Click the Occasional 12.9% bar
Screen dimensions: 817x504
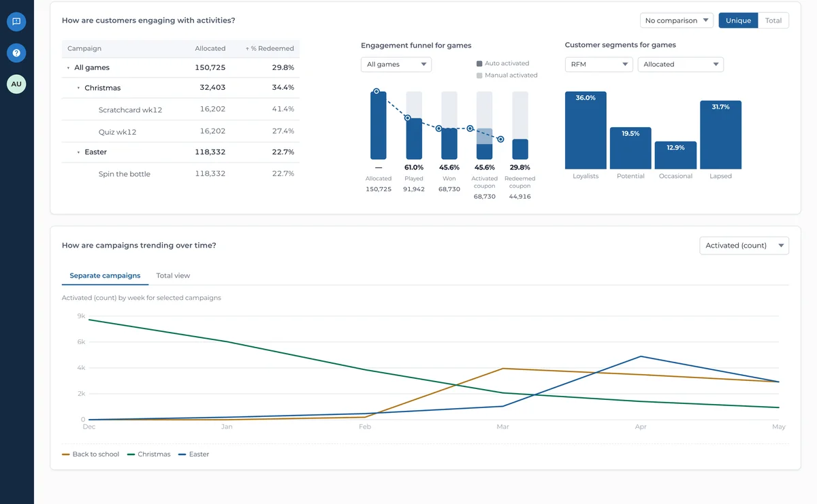(x=675, y=155)
